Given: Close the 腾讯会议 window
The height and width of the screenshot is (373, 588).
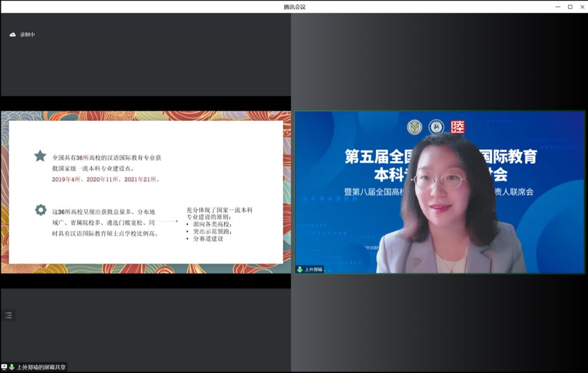Looking at the screenshot, I should pyautogui.click(x=582, y=7).
